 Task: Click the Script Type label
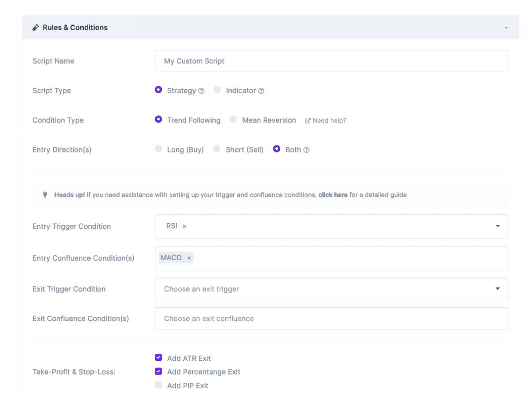tap(51, 90)
